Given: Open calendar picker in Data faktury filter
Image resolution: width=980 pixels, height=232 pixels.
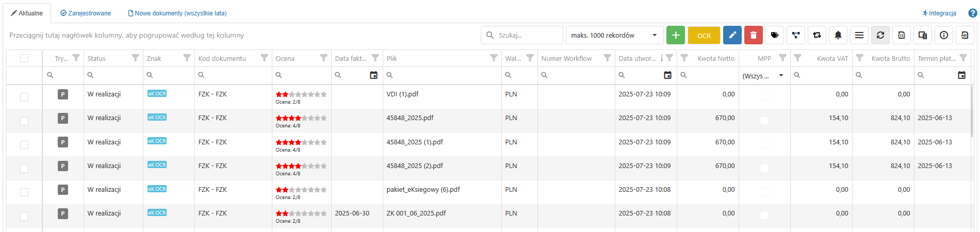Looking at the screenshot, I should coord(373,75).
